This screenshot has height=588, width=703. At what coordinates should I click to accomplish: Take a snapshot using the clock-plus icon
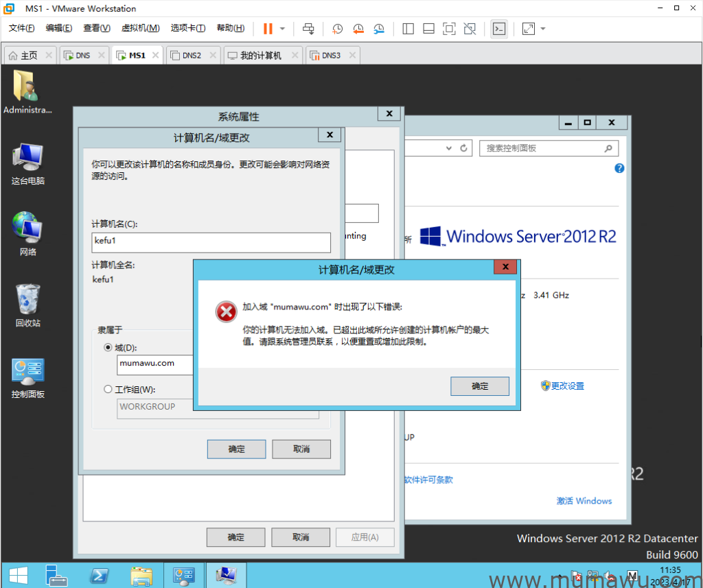337,29
